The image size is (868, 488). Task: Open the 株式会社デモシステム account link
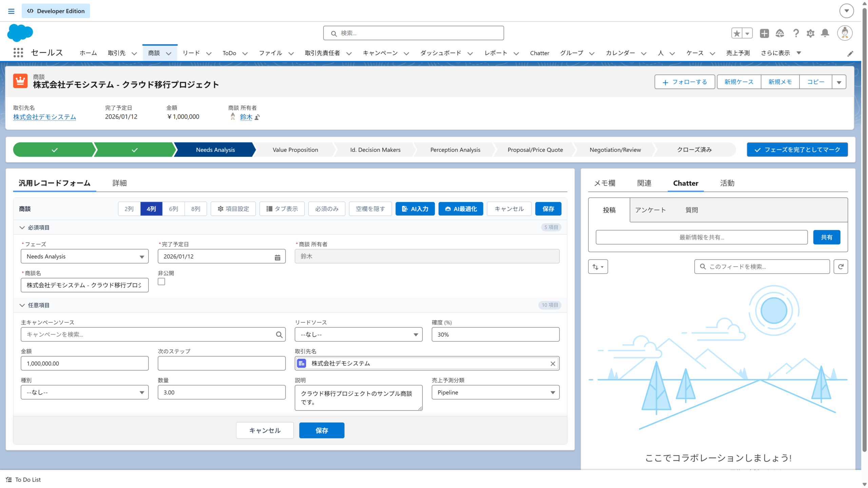point(44,117)
